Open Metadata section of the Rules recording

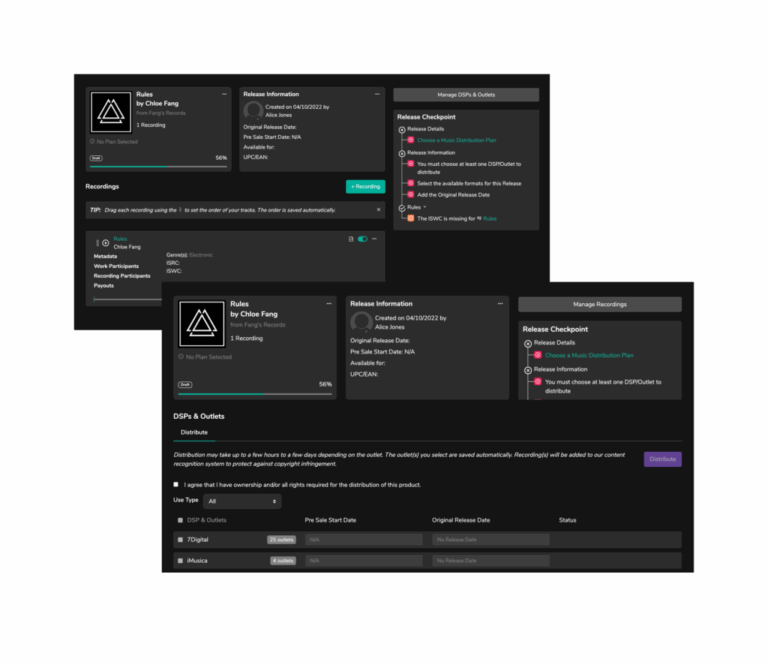[105, 256]
